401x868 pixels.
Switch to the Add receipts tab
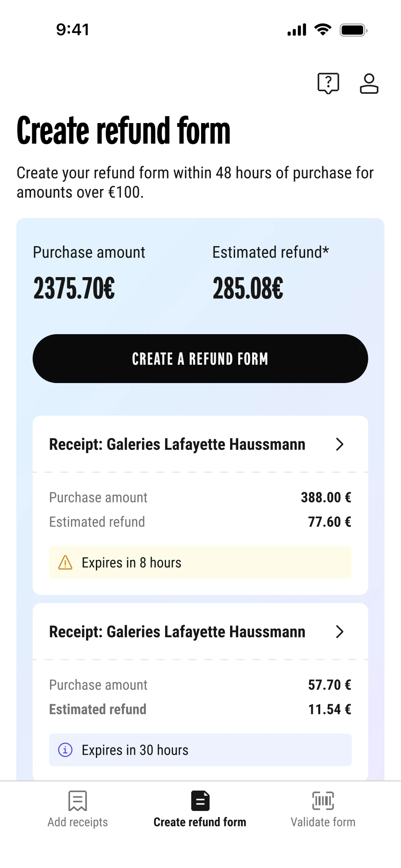(x=78, y=822)
